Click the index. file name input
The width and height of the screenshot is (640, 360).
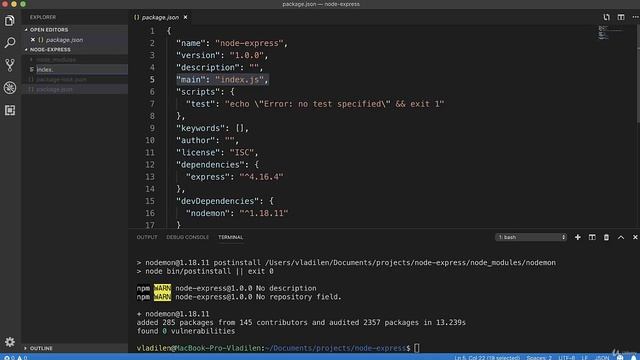tap(82, 69)
